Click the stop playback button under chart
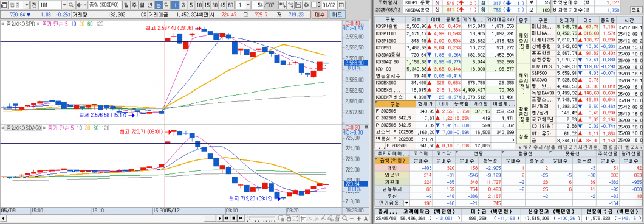The image size is (644, 224). coord(234,219)
